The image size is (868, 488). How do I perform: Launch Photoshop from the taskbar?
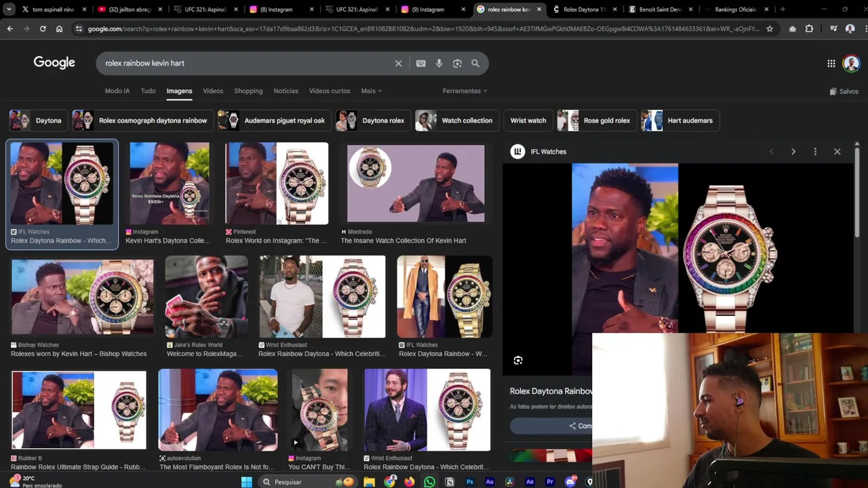click(469, 482)
